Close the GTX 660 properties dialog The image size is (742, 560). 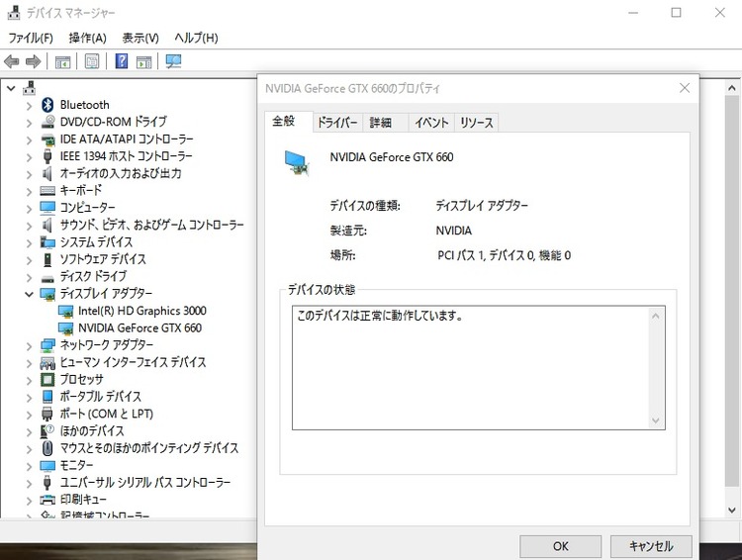click(685, 88)
